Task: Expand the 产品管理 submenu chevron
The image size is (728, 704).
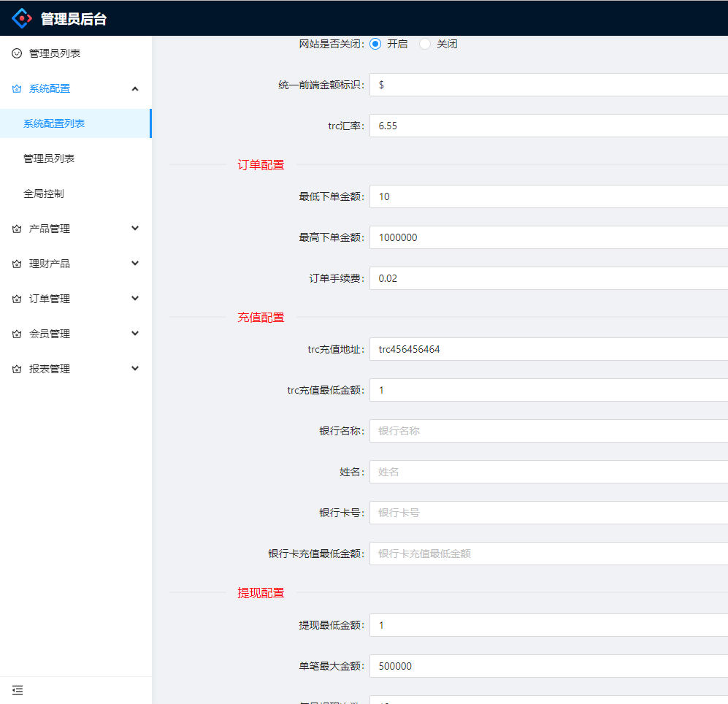Action: click(x=135, y=229)
